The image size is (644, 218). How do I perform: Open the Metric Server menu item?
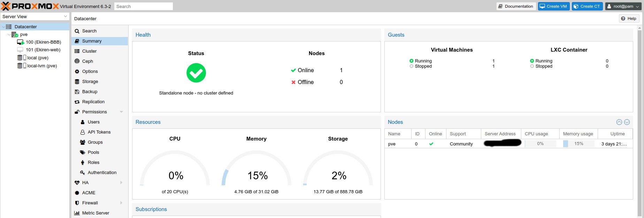click(100, 213)
